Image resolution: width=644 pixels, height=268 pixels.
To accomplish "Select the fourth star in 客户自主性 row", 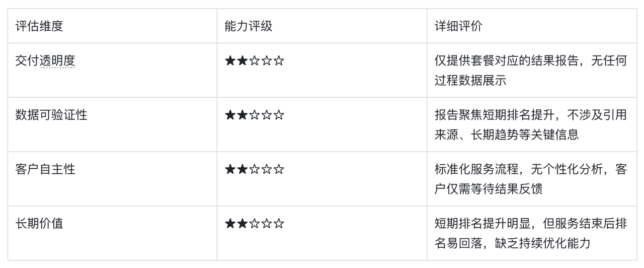I will pos(267,169).
